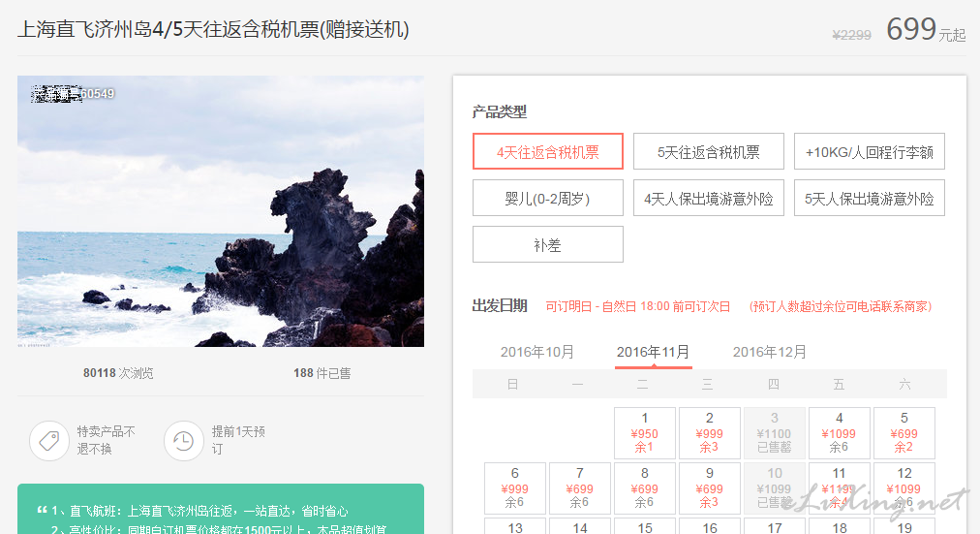The image size is (980, 534).
Task: Pick November 15 date cell
Action: (644, 526)
